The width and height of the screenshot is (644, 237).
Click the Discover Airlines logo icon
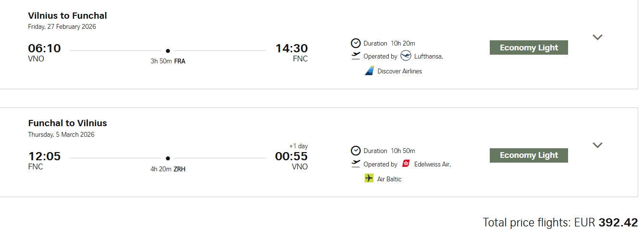[369, 71]
